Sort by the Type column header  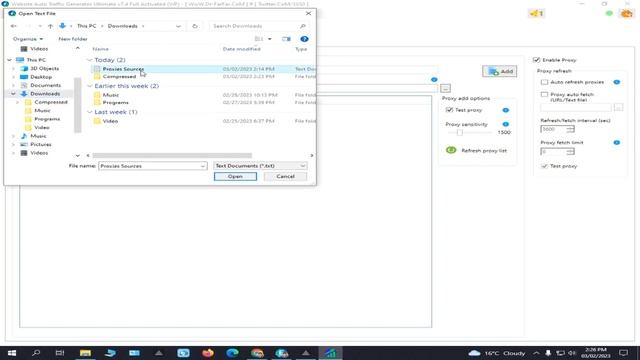pyautogui.click(x=301, y=49)
